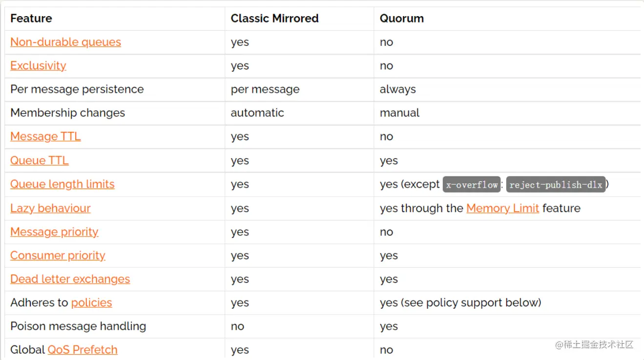Follow the Queue TTL link
644x360 pixels.
point(40,161)
